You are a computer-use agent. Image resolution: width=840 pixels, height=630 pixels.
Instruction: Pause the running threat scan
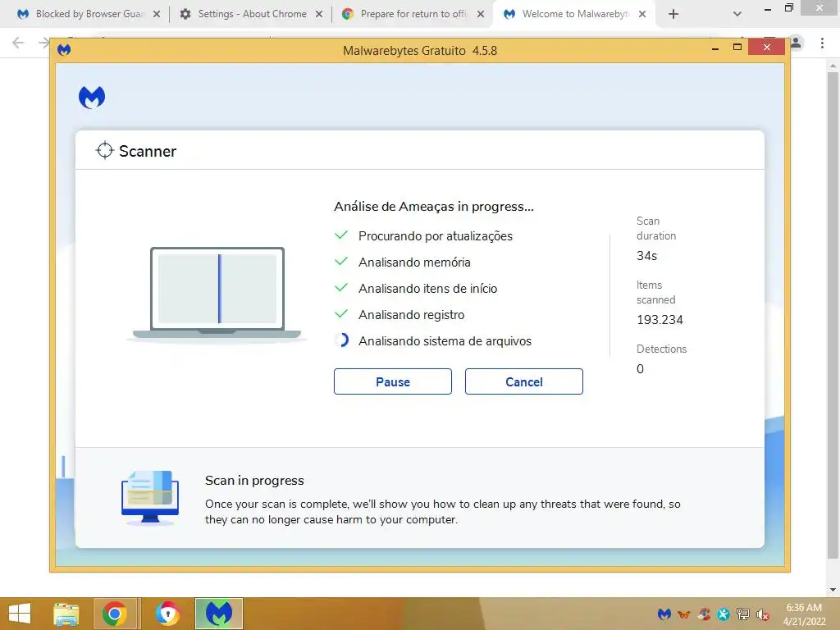tap(393, 381)
